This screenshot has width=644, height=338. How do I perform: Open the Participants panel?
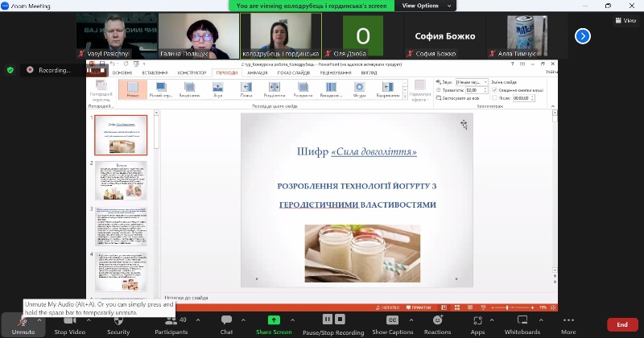(x=171, y=325)
